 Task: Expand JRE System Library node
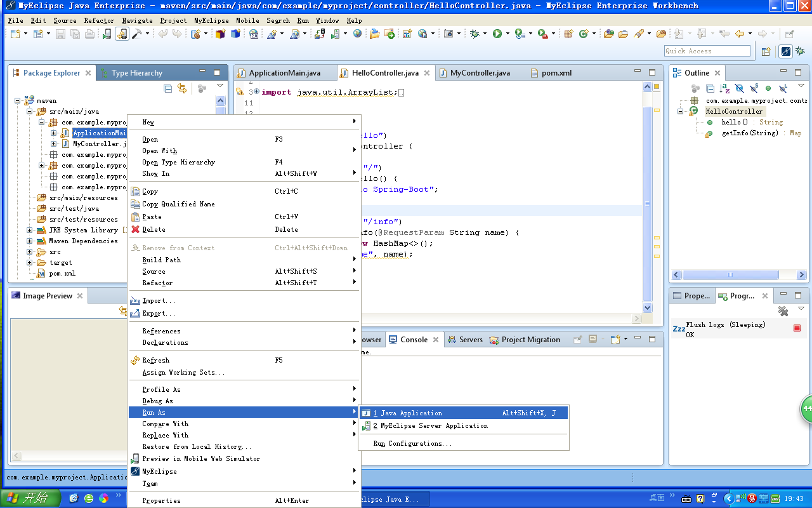(x=30, y=230)
